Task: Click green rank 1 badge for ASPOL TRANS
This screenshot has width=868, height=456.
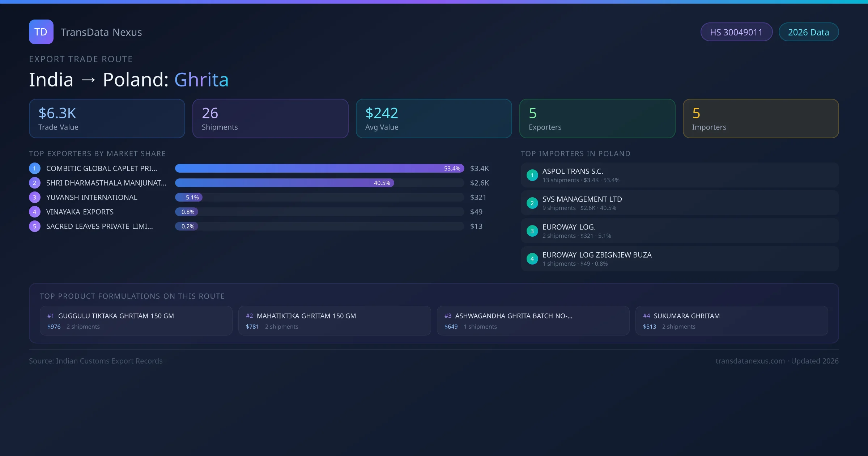Action: [532, 175]
